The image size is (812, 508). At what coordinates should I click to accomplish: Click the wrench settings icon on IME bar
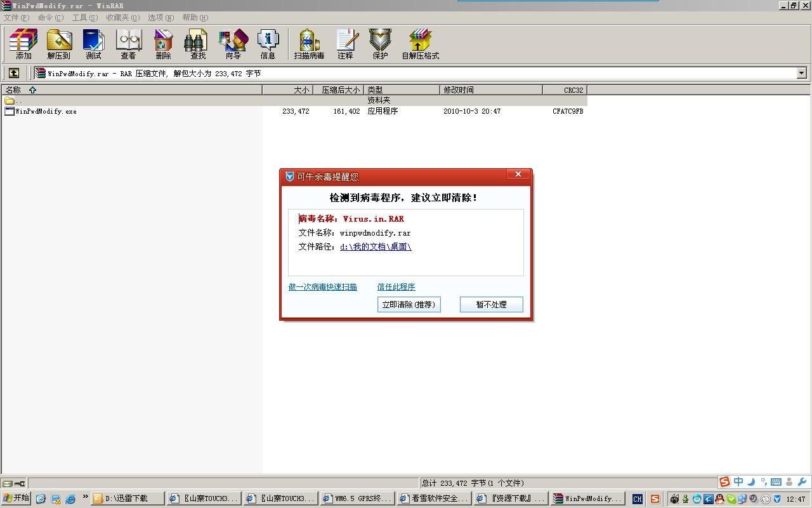point(802,482)
